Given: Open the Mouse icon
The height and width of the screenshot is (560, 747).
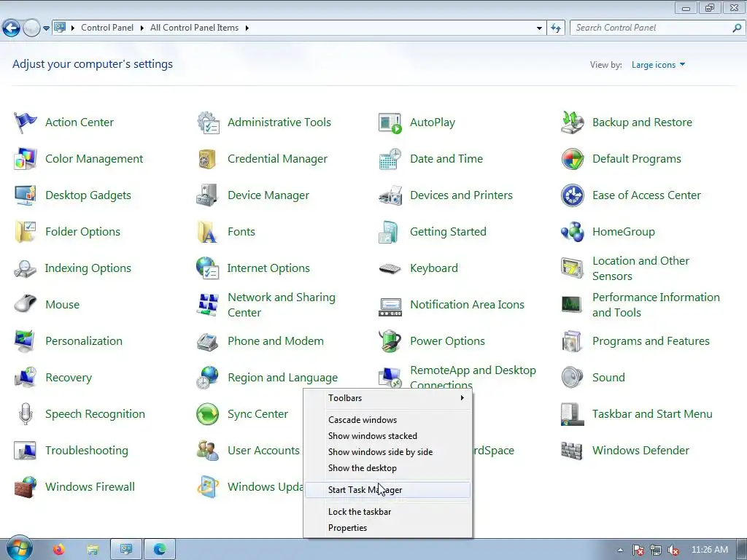Looking at the screenshot, I should pyautogui.click(x=25, y=303).
